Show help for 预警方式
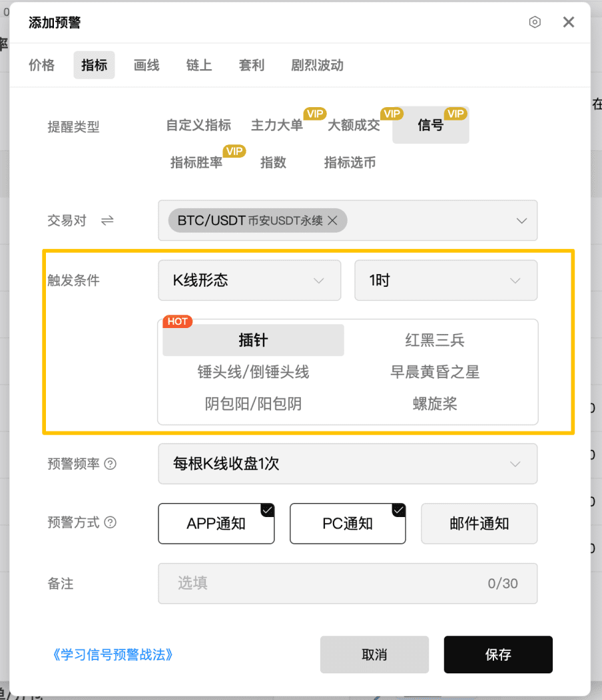This screenshot has width=602, height=700. coord(110,522)
